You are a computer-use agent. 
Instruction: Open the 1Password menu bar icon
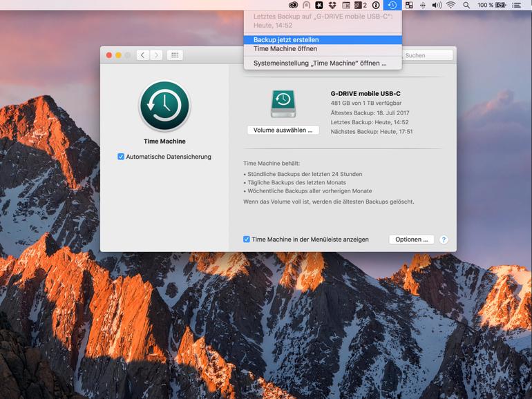pos(376,5)
